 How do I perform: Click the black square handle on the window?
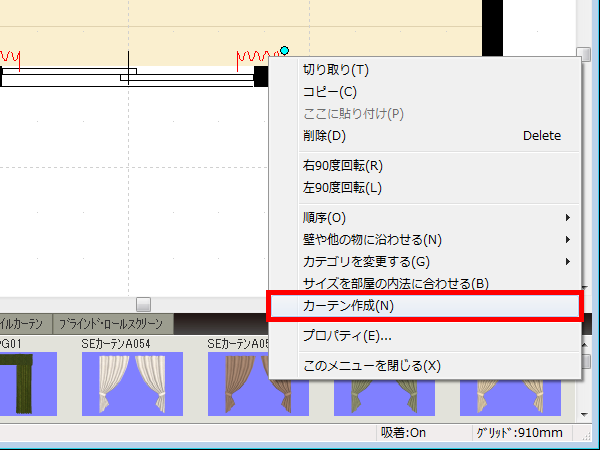point(261,76)
